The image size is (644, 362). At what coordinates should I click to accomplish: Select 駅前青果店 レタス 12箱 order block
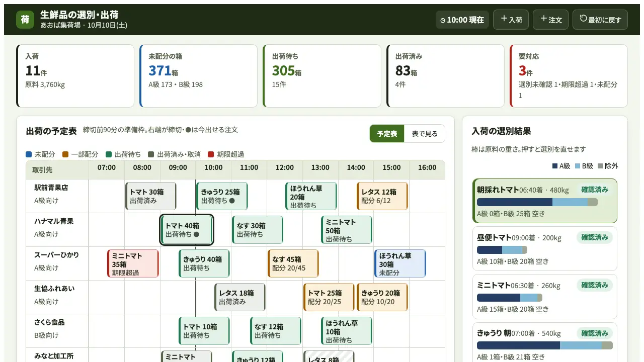(382, 196)
